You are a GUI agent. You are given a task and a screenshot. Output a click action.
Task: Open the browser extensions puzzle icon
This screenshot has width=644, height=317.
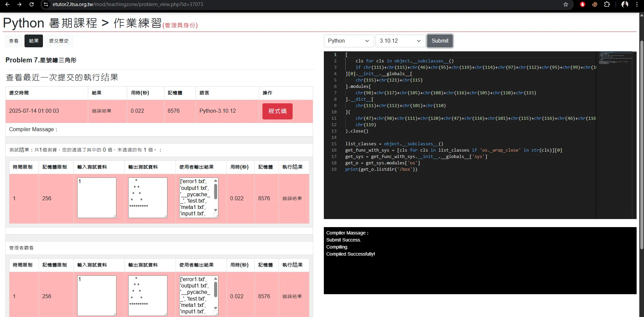point(607,4)
